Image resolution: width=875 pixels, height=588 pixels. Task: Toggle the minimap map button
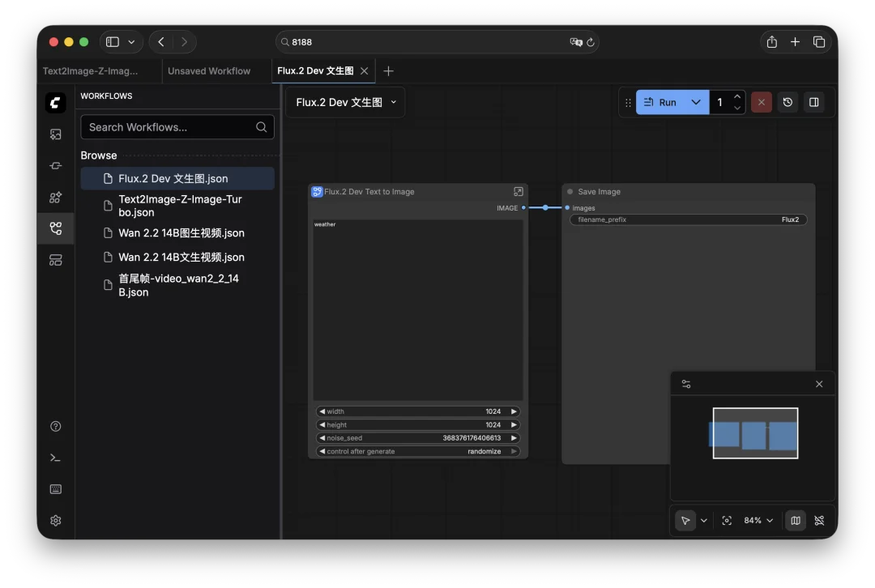[796, 521]
